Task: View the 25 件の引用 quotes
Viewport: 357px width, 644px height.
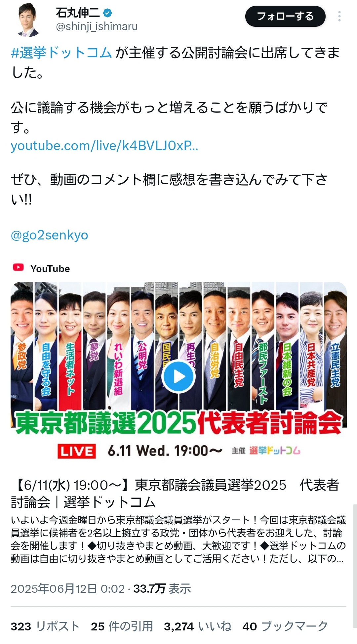Action: click(122, 626)
